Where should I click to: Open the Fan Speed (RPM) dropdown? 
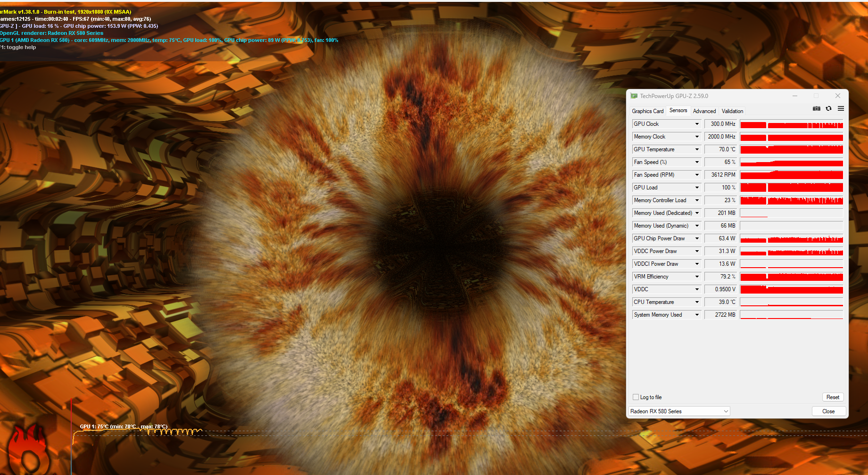click(x=697, y=175)
